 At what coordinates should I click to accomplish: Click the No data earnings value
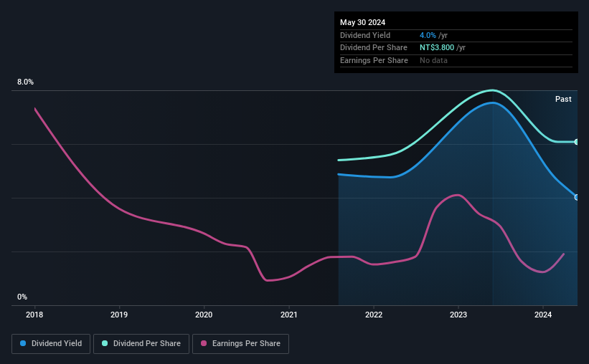[433, 60]
